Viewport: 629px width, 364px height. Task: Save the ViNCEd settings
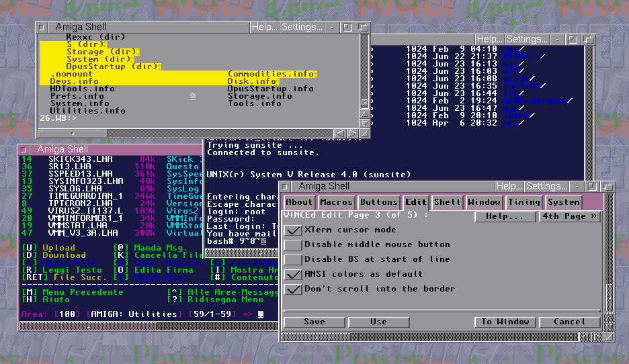314,322
